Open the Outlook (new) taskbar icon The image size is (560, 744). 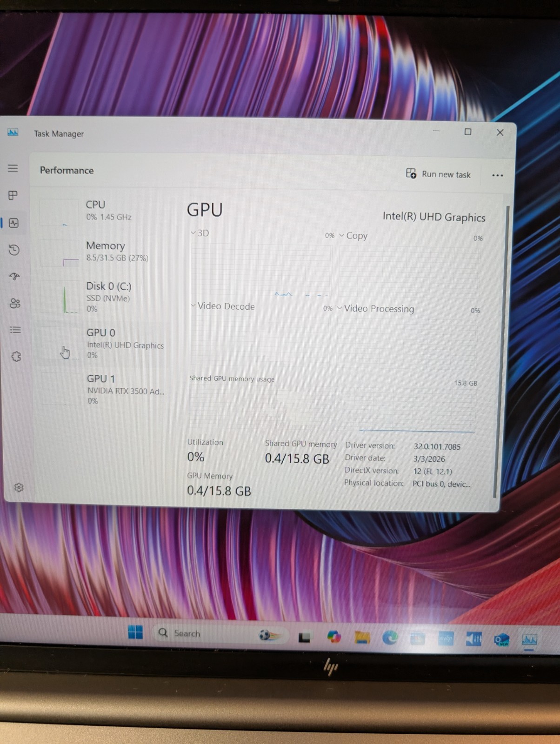pos(501,640)
